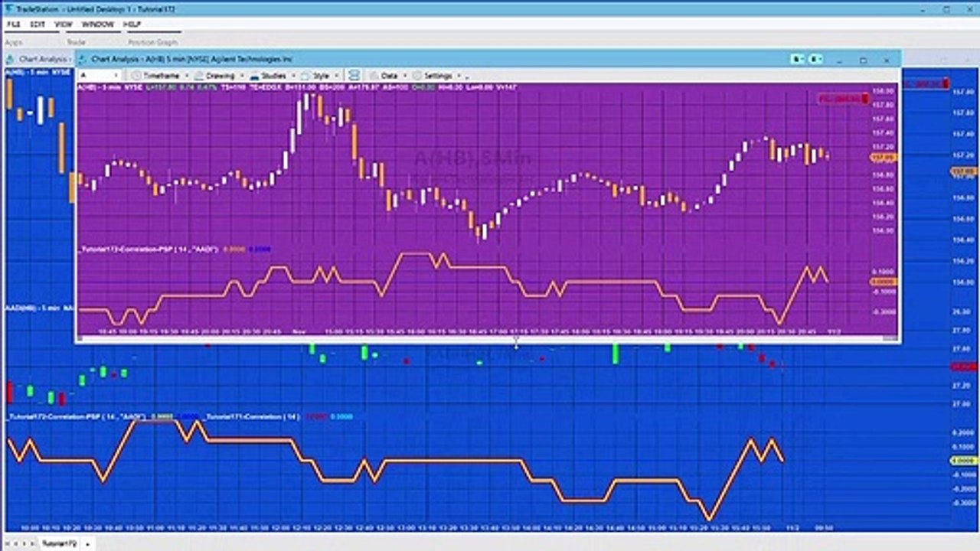Click the Timeframe toolbar button

click(161, 76)
